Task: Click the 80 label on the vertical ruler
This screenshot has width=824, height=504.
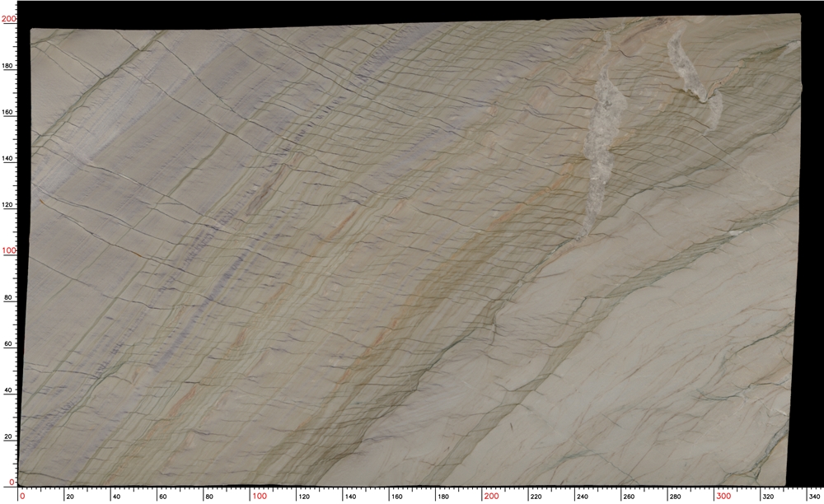Action: [8, 297]
